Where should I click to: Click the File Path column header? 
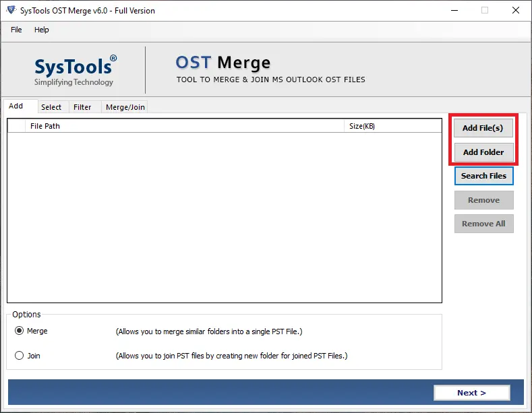(185, 126)
